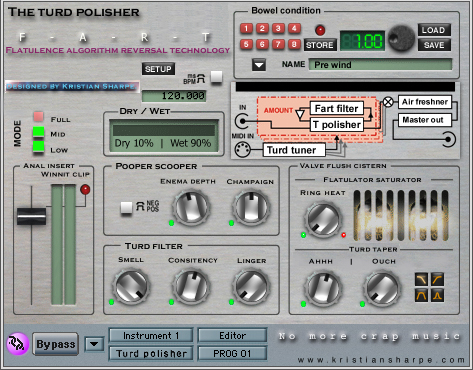
Task: Click the STORE button
Action: (x=320, y=45)
